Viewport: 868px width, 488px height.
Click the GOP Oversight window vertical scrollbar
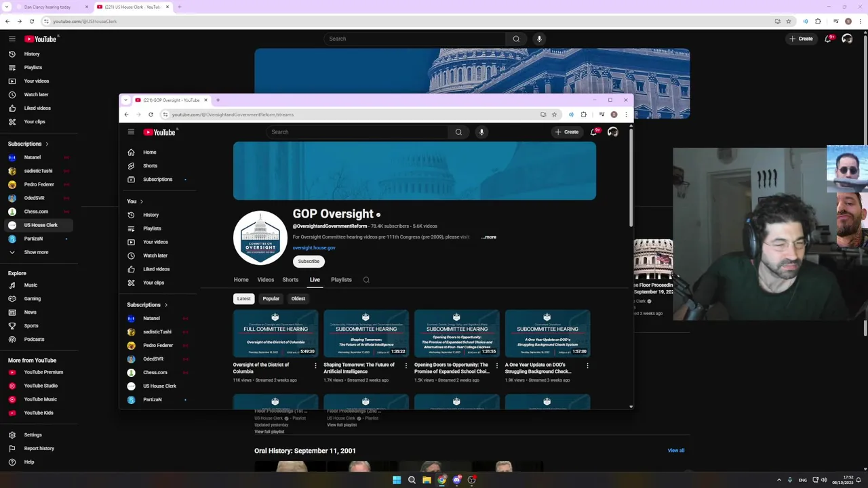click(631, 178)
